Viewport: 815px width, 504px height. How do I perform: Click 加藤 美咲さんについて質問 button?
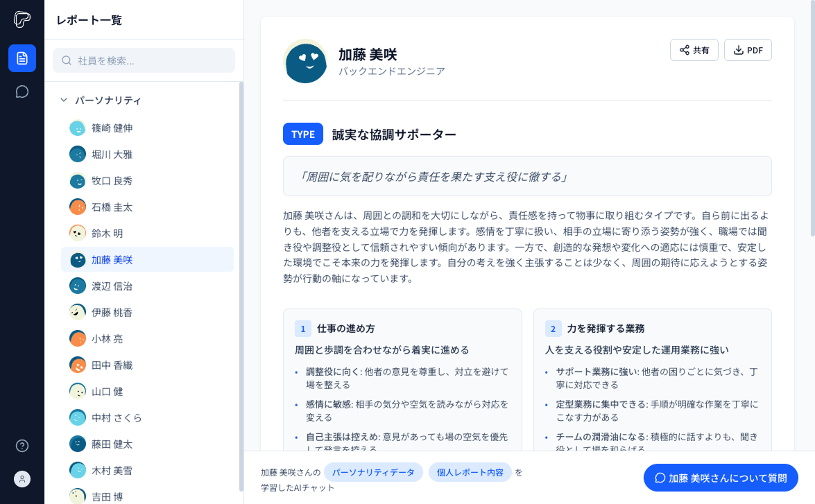[x=721, y=478]
